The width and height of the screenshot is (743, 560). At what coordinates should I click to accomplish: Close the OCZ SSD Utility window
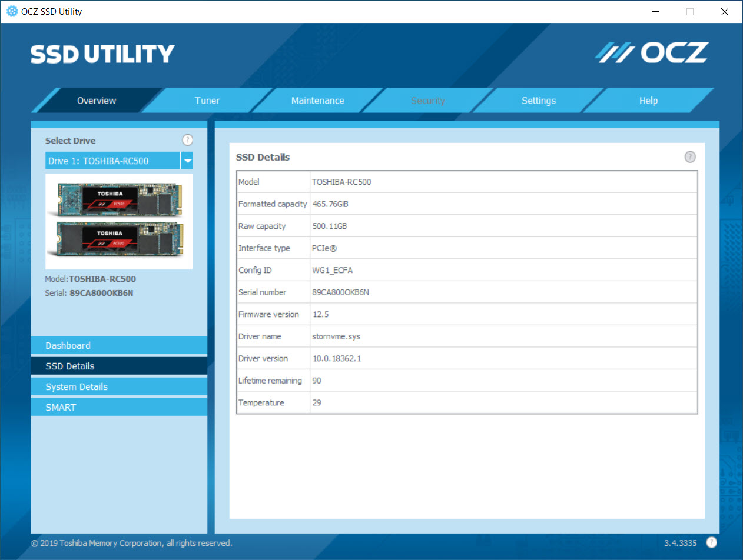(x=724, y=11)
